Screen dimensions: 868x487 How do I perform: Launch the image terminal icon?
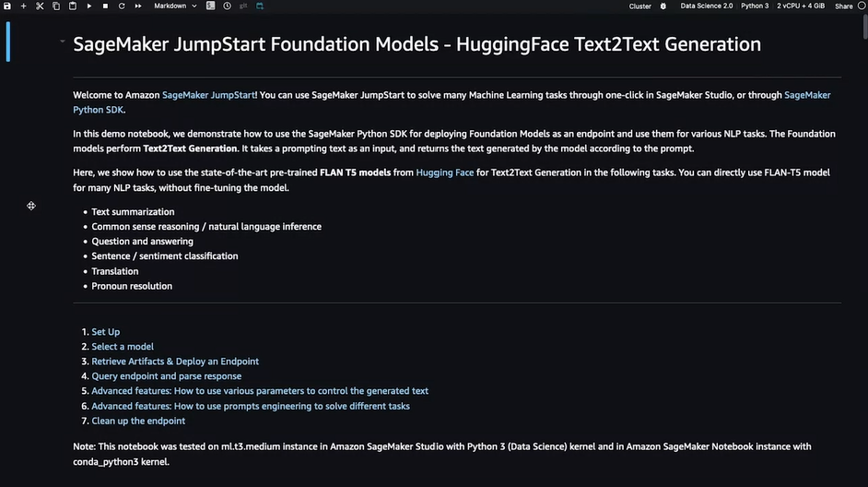coord(211,6)
